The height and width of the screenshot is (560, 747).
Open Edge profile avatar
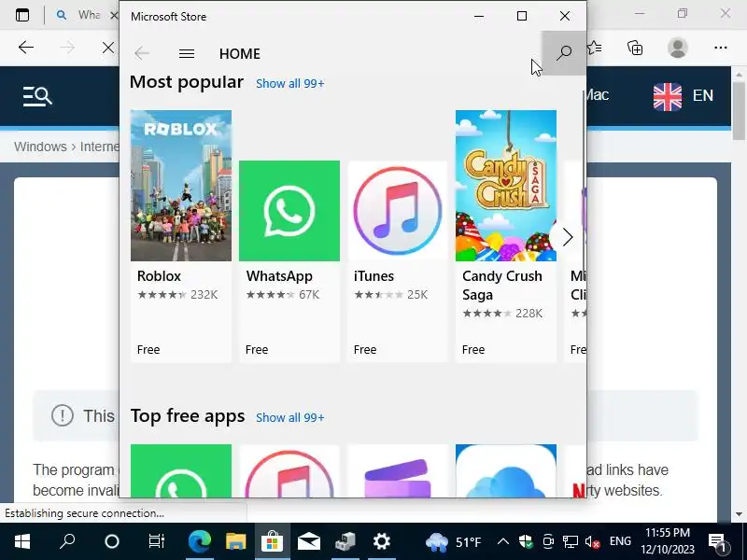click(678, 48)
